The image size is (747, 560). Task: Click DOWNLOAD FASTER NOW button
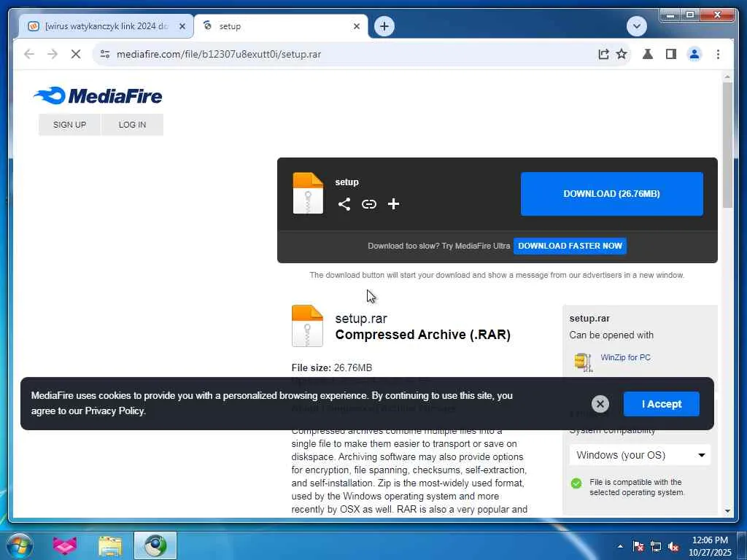(570, 246)
